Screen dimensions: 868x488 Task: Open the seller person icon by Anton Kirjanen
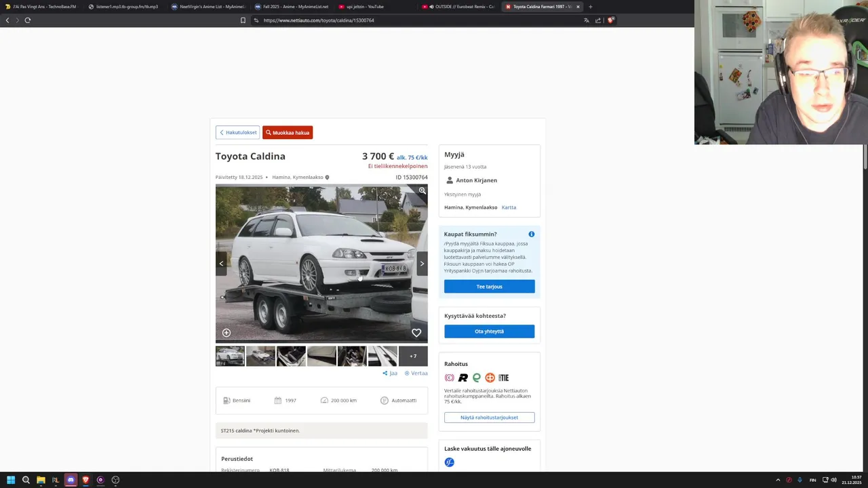pyautogui.click(x=450, y=180)
